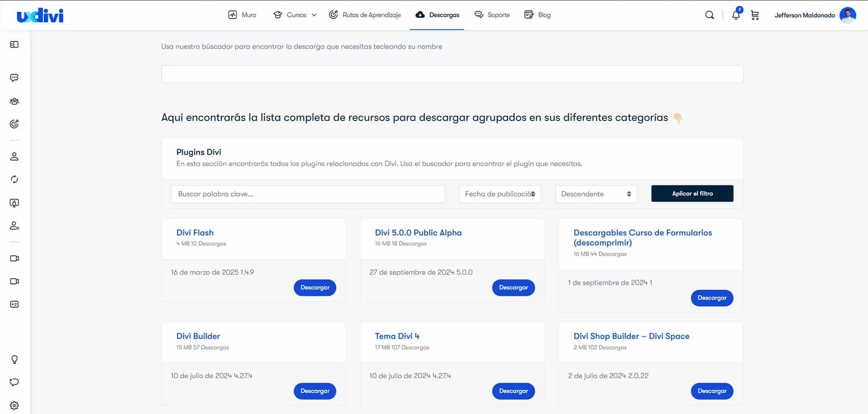868x414 pixels.
Task: Open Rutas de Aprendizaje
Action: pyautogui.click(x=365, y=15)
